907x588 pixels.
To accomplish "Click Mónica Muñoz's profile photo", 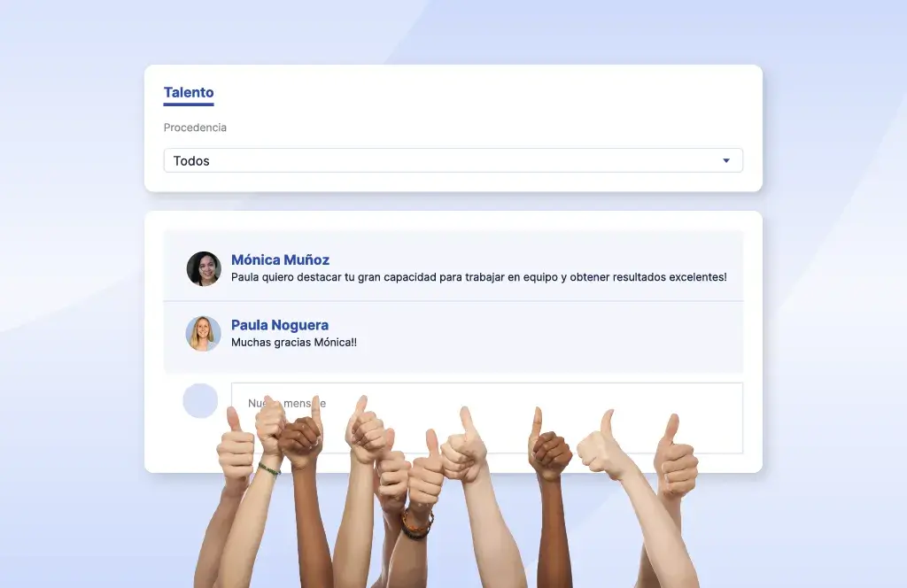I will [x=204, y=268].
